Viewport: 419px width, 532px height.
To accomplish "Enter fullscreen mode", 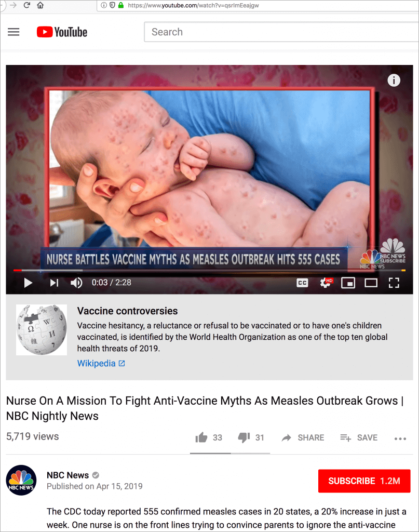I will 394,283.
